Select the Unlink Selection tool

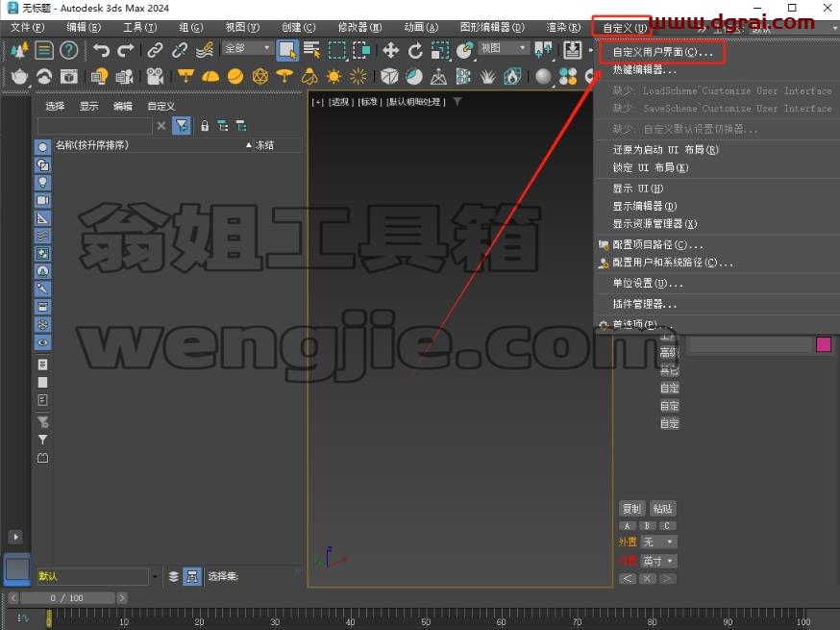(x=180, y=50)
